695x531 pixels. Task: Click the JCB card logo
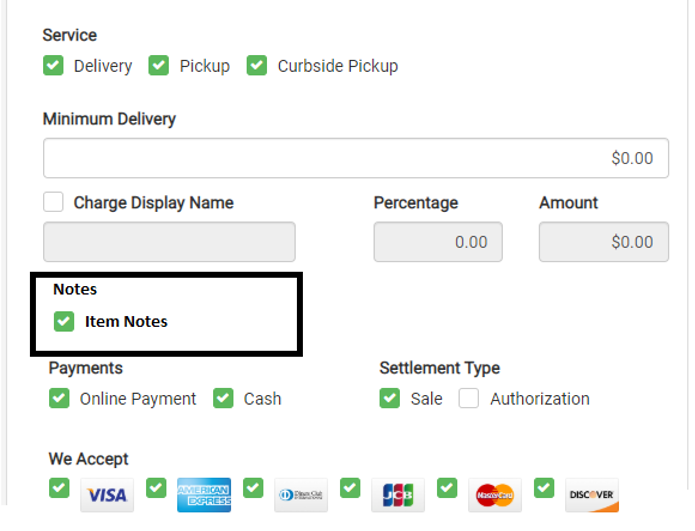(x=397, y=495)
